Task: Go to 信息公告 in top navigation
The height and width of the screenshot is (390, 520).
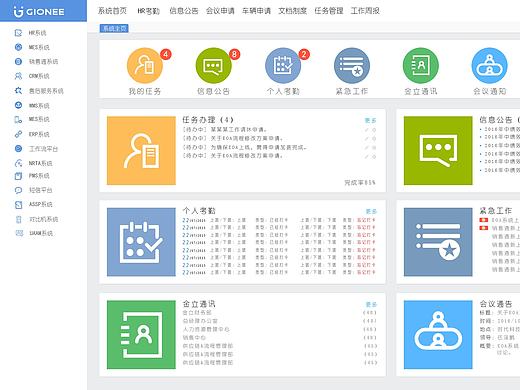Action: click(184, 11)
